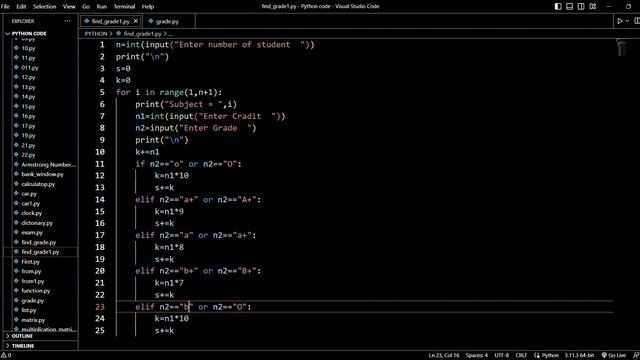
Task: Open list.py in the explorer
Action: pyautogui.click(x=29, y=310)
